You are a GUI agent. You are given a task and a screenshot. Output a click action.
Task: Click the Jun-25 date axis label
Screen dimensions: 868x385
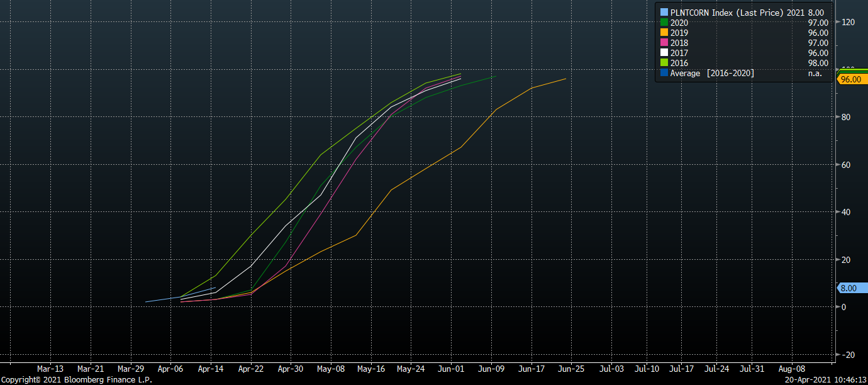click(571, 369)
